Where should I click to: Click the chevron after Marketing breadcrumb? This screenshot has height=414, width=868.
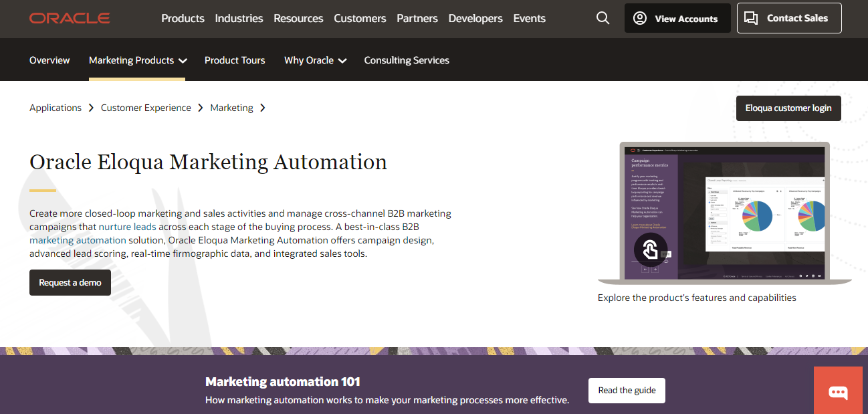[263, 108]
